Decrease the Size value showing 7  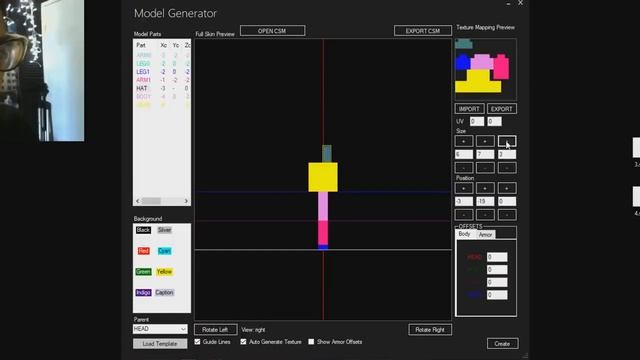[485, 168]
